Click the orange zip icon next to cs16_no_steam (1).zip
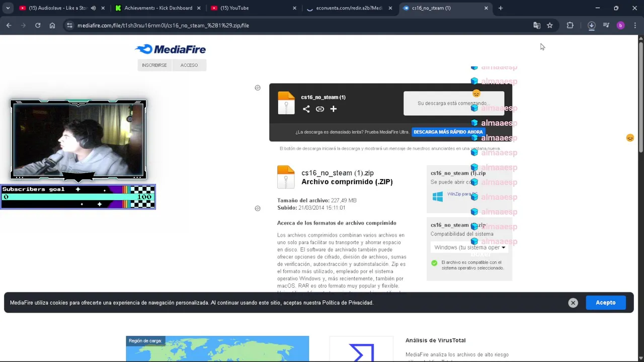The height and width of the screenshot is (362, 644). (x=286, y=177)
